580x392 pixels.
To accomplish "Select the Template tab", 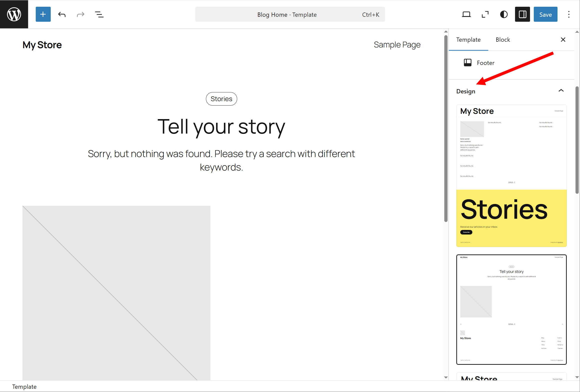I will click(468, 40).
